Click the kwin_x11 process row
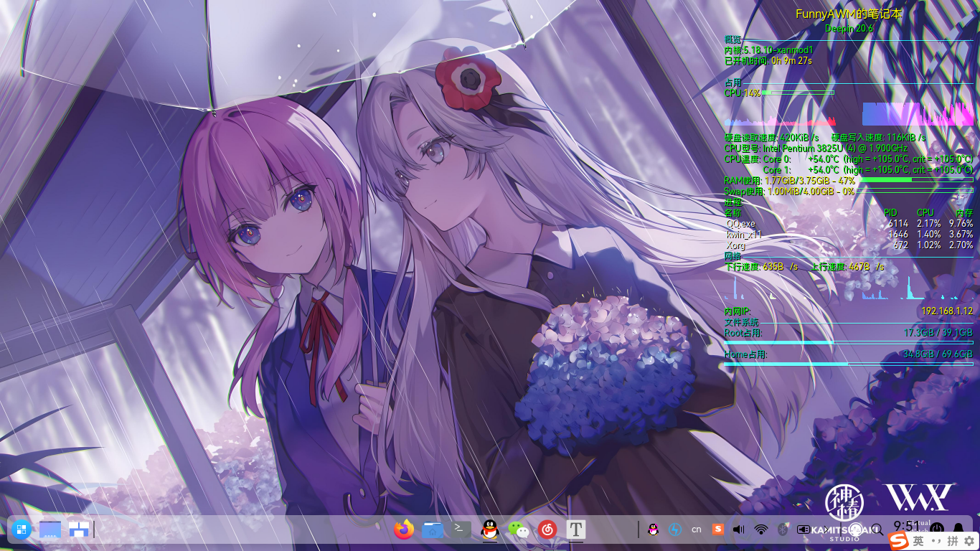Screen dimensions: 980x551 pyautogui.click(x=849, y=235)
